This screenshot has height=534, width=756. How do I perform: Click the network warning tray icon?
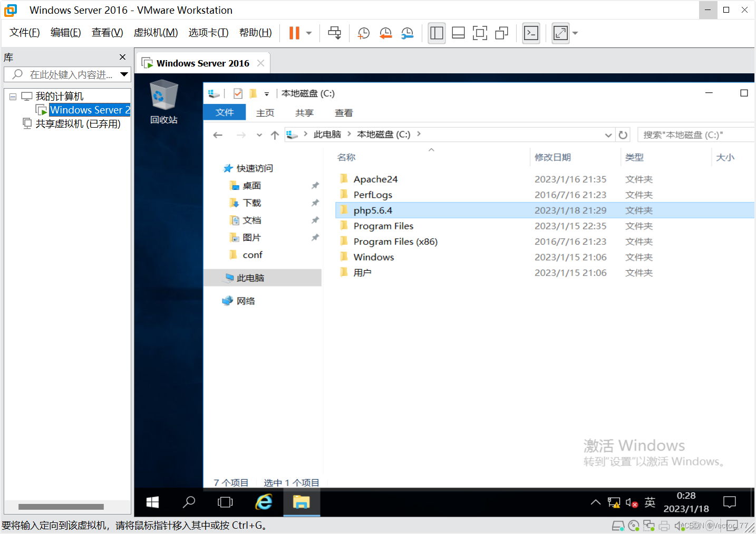(x=614, y=502)
